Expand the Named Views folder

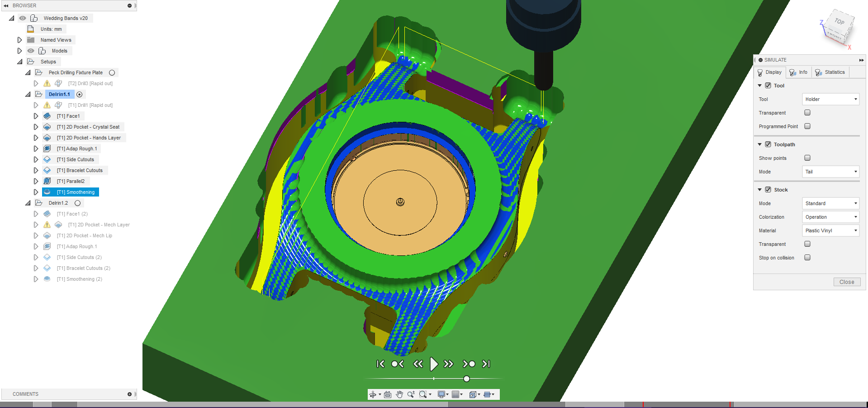point(19,40)
